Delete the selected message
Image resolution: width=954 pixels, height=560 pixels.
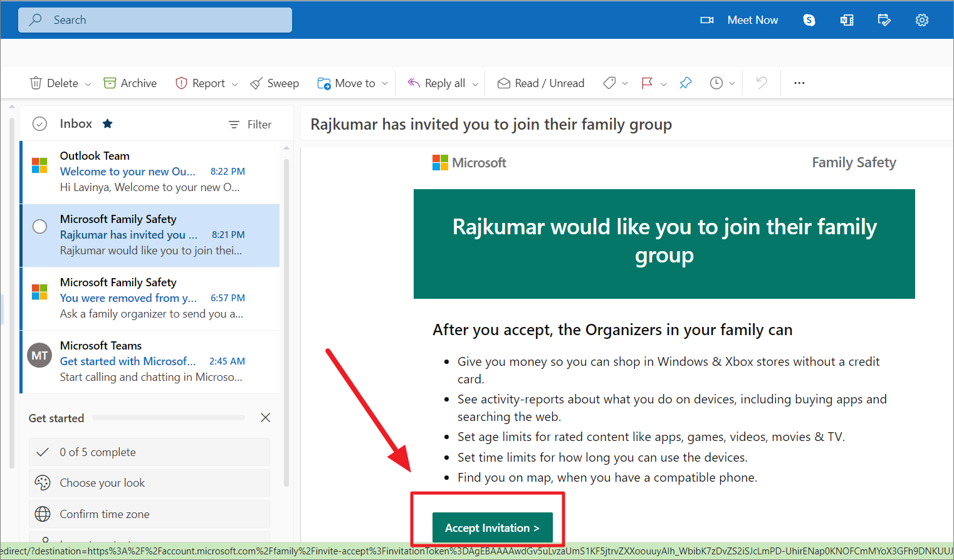(54, 83)
